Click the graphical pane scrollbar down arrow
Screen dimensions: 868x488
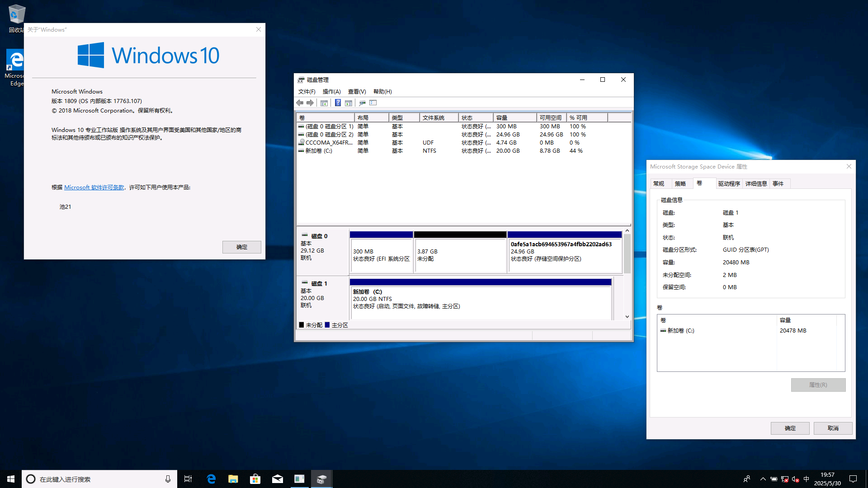(x=627, y=317)
